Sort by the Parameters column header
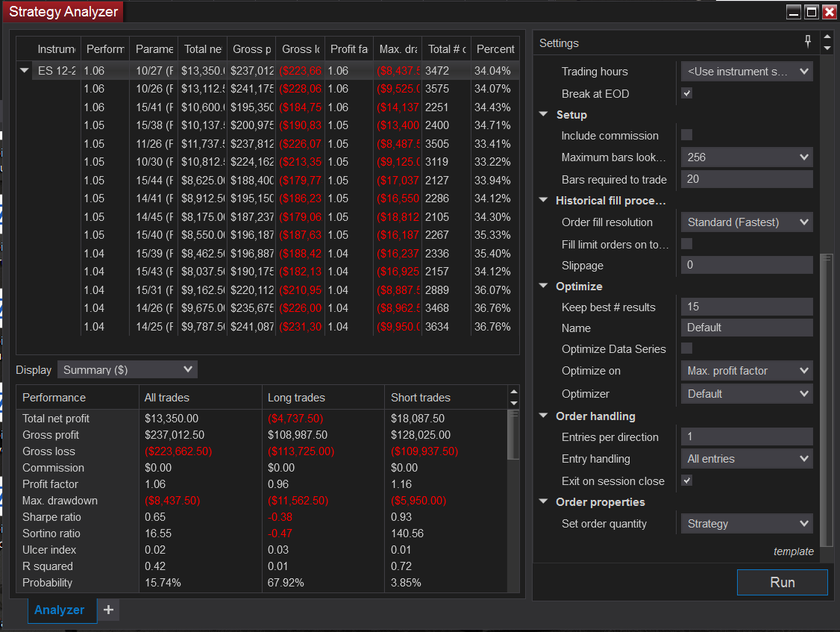Screen dimensions: 840x632 click(x=154, y=49)
